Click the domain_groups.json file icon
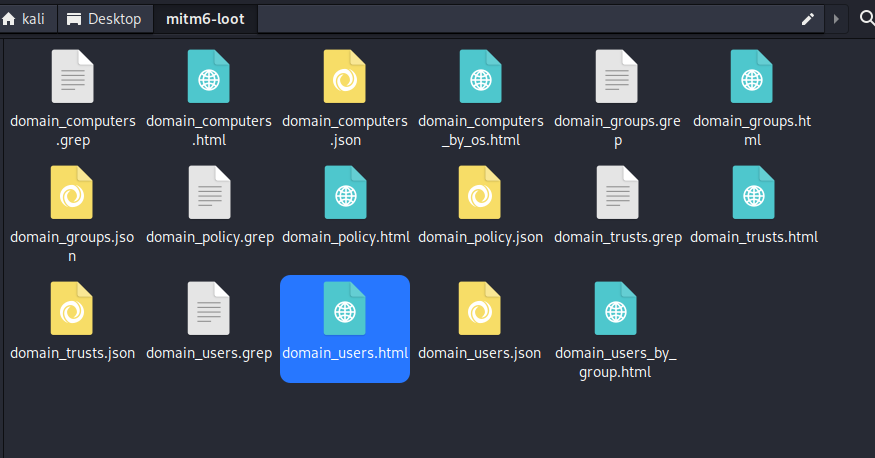 pos(71,192)
